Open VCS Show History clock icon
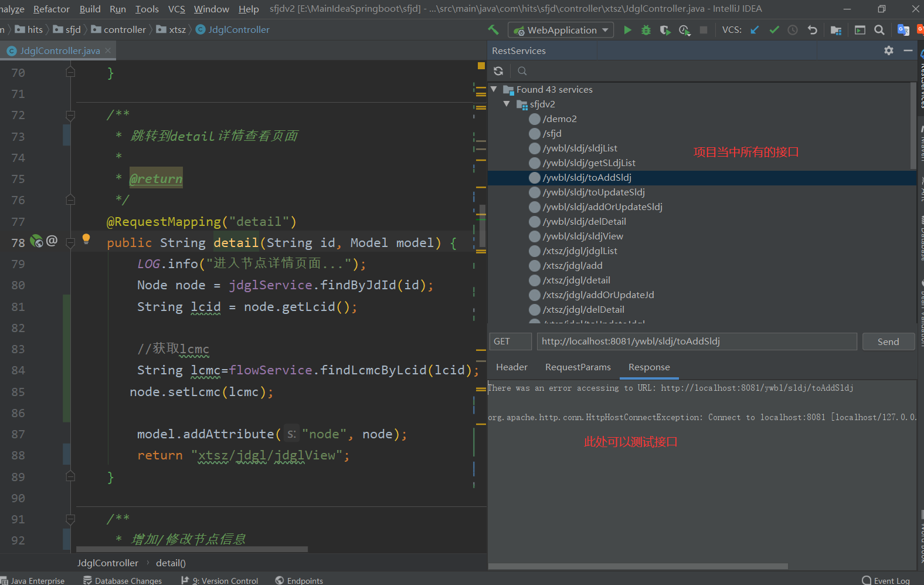This screenshot has width=924, height=585. 793,30
